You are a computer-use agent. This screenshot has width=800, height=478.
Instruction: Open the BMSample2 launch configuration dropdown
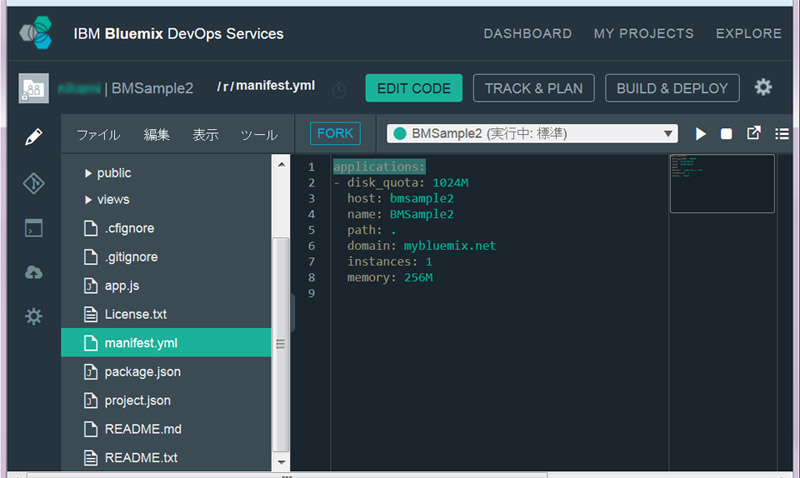tap(532, 134)
